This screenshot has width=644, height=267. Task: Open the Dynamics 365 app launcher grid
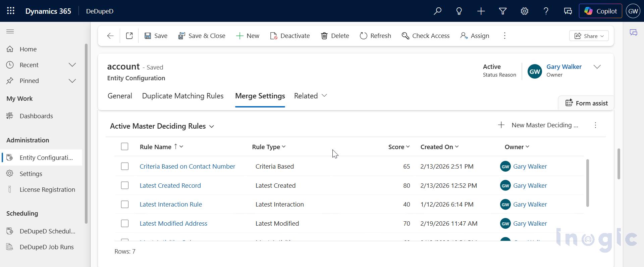point(11,11)
